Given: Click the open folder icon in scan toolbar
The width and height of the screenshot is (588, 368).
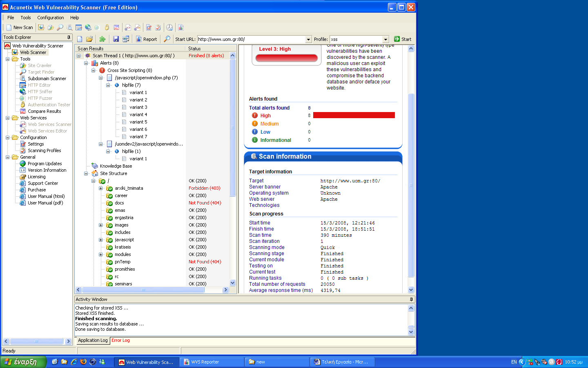Looking at the screenshot, I should point(89,39).
